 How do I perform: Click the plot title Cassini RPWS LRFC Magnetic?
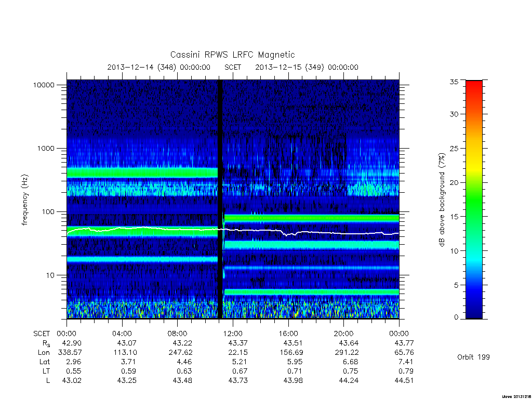(x=232, y=55)
